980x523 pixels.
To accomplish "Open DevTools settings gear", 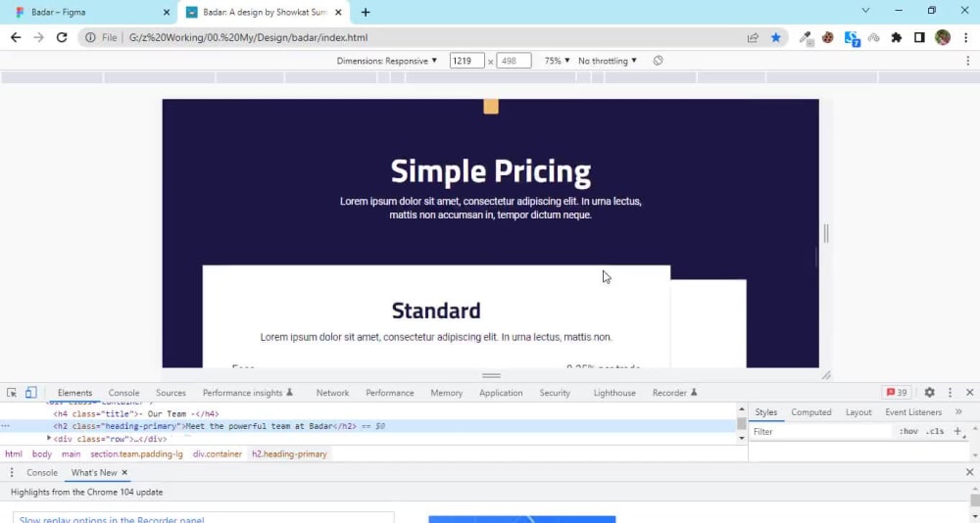I will 929,393.
